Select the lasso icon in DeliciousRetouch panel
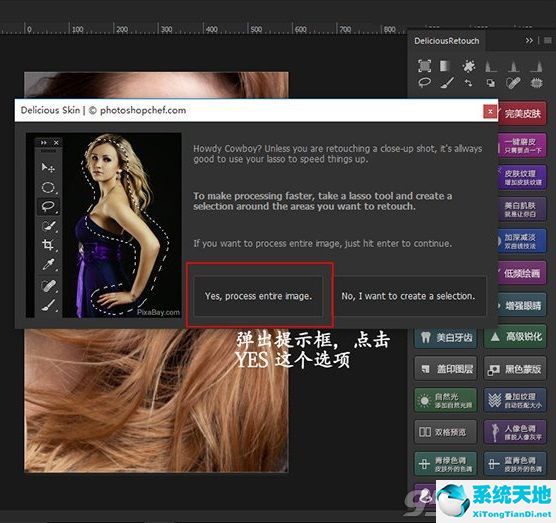The height and width of the screenshot is (523, 556). point(424,83)
